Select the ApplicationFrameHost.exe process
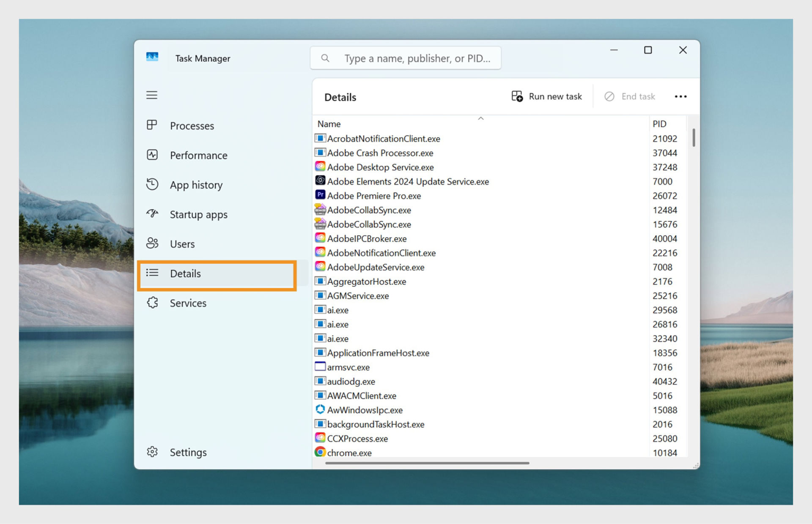The height and width of the screenshot is (524, 812). 500,352
